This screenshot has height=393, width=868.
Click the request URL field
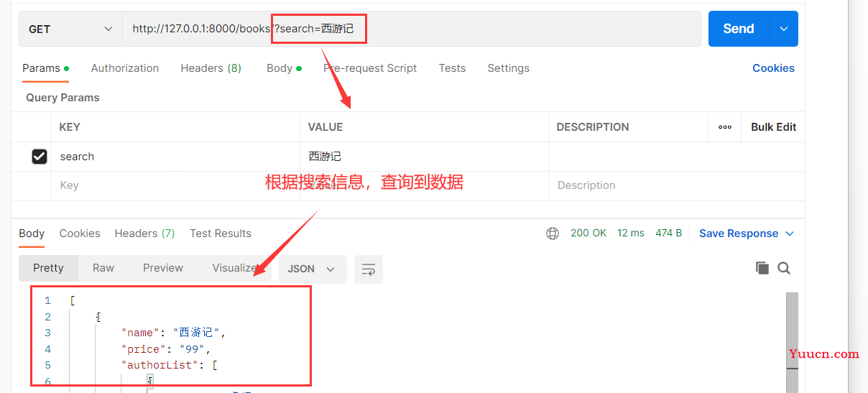pyautogui.click(x=412, y=29)
